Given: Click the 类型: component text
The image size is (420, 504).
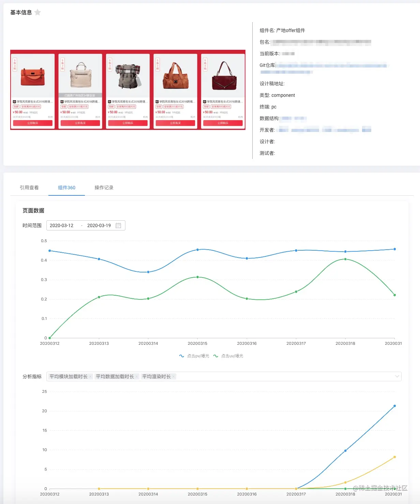Looking at the screenshot, I should coord(277,95).
